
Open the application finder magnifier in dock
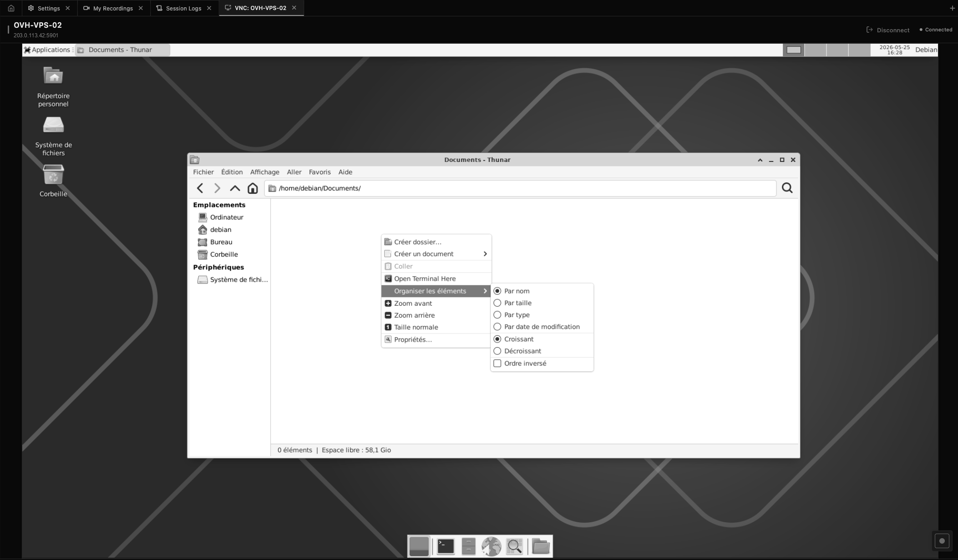[x=515, y=546]
